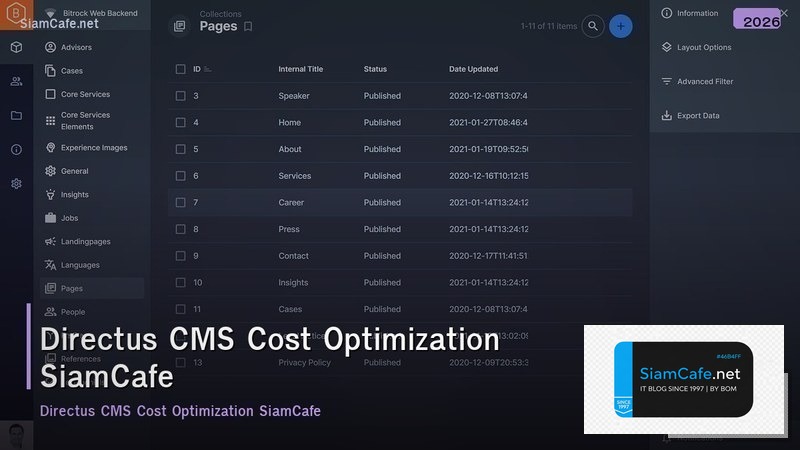The height and width of the screenshot is (450, 800).
Task: Check the box for row 9 Contact
Action: [181, 256]
